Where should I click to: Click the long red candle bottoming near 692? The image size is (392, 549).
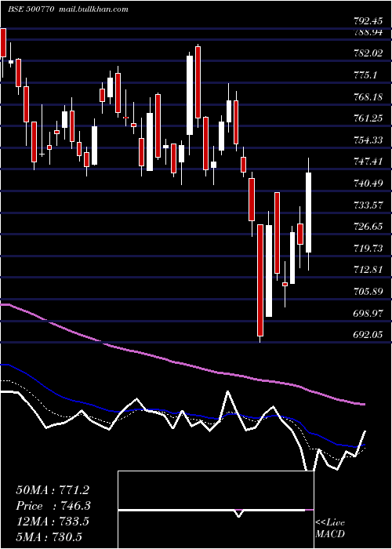click(x=260, y=281)
